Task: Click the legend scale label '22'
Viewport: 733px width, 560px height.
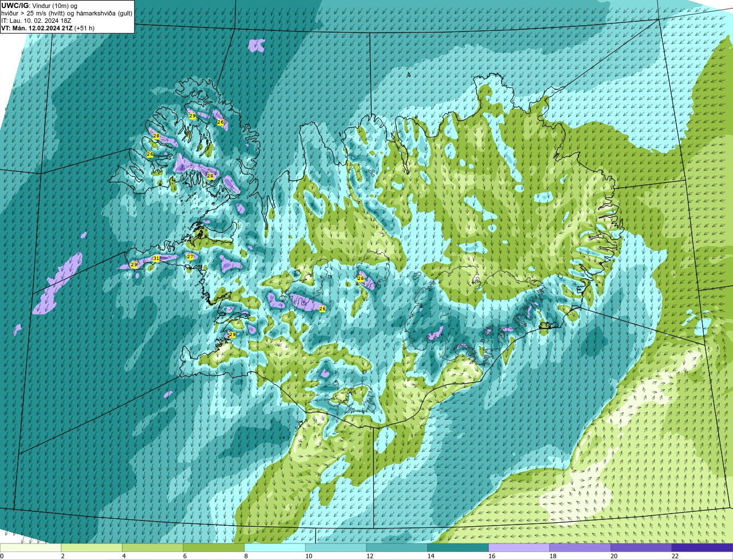Action: coord(675,556)
